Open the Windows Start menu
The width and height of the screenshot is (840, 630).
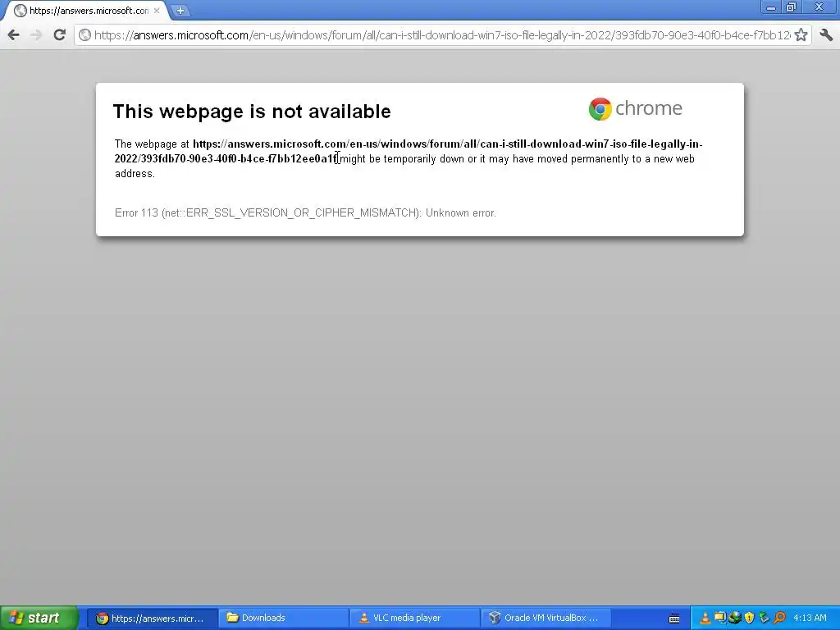click(x=39, y=618)
